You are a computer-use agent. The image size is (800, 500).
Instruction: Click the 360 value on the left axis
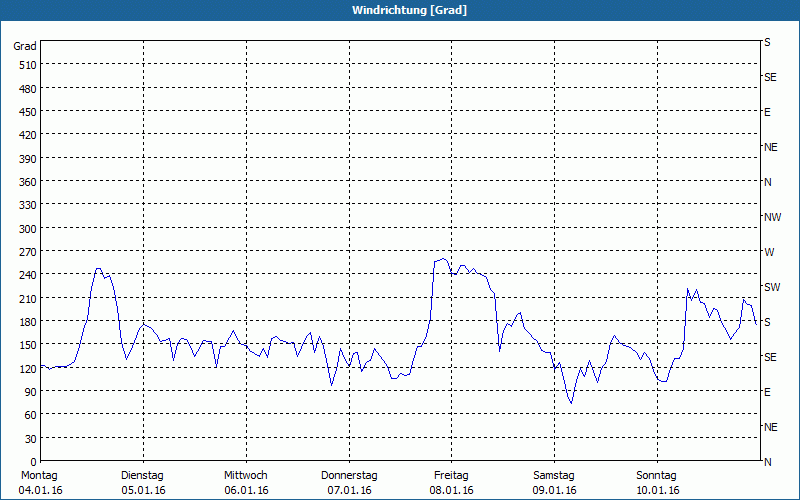click(28, 182)
